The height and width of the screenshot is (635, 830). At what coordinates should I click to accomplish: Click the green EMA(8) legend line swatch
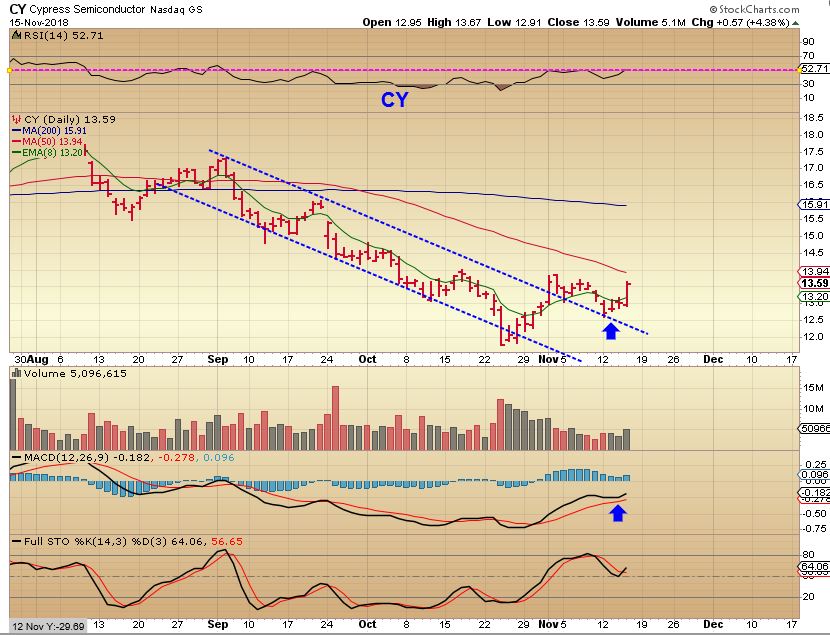pos(16,152)
